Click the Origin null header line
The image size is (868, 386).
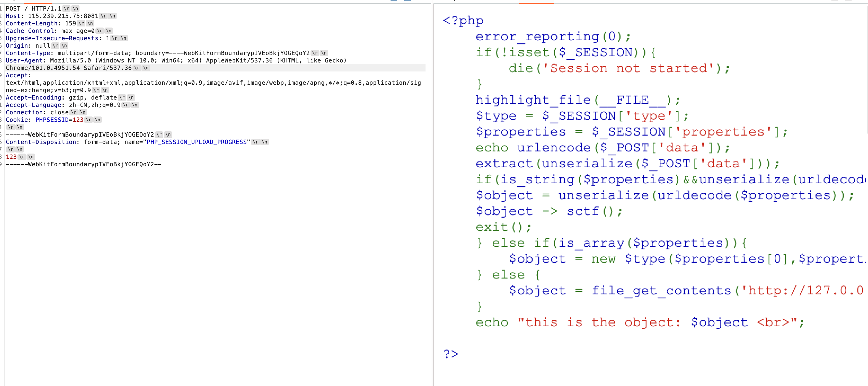pyautogui.click(x=28, y=46)
